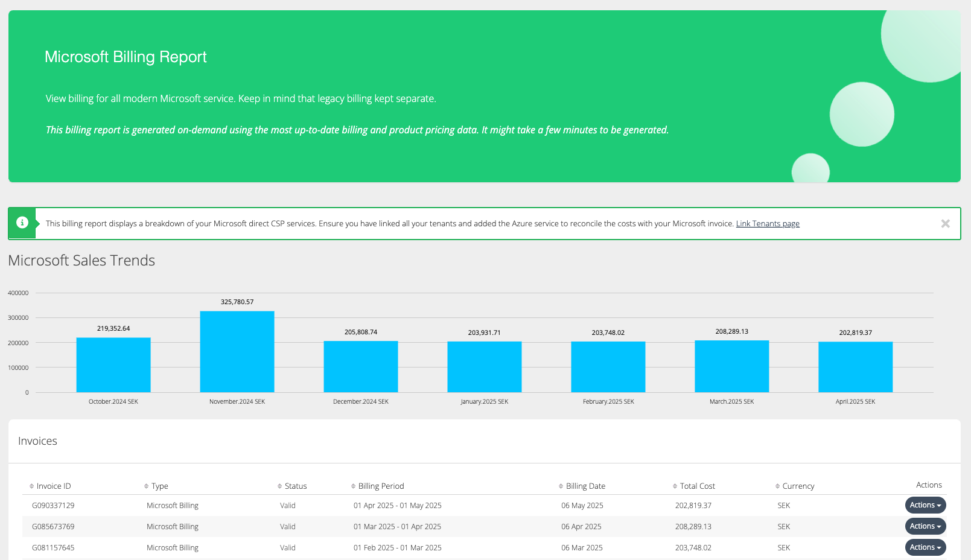Click the info icon in the alert banner
The image size is (971, 560).
(22, 223)
